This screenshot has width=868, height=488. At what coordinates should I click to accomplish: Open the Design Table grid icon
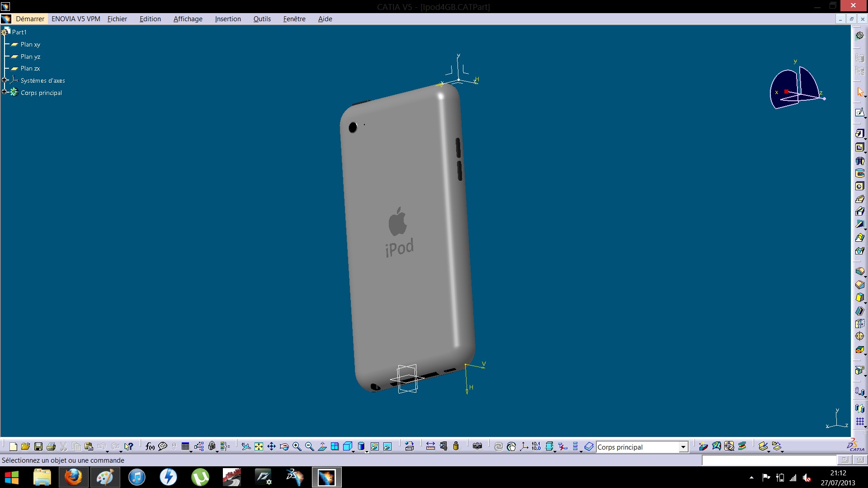[x=185, y=447]
